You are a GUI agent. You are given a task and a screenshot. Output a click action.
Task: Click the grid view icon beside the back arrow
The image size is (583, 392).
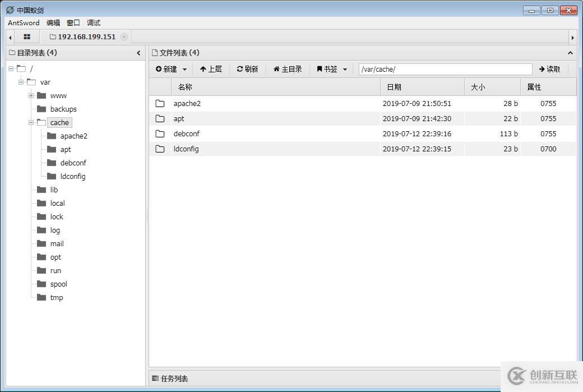pos(26,36)
